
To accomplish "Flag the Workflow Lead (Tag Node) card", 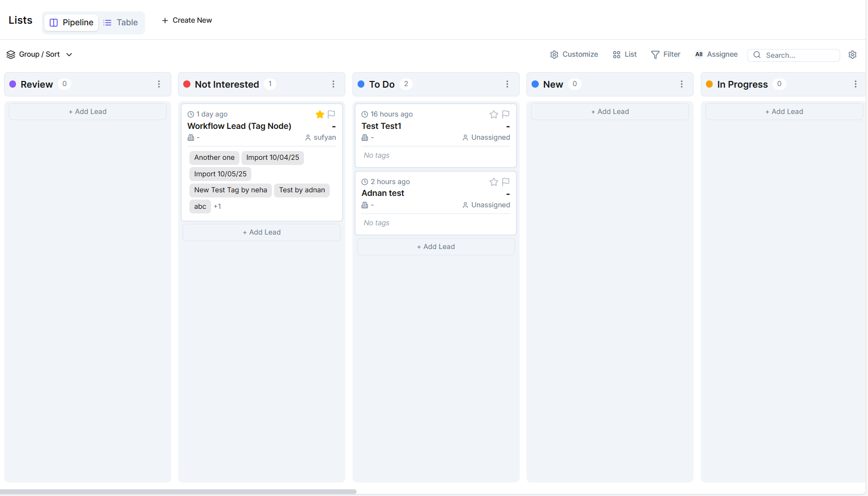I will point(331,114).
